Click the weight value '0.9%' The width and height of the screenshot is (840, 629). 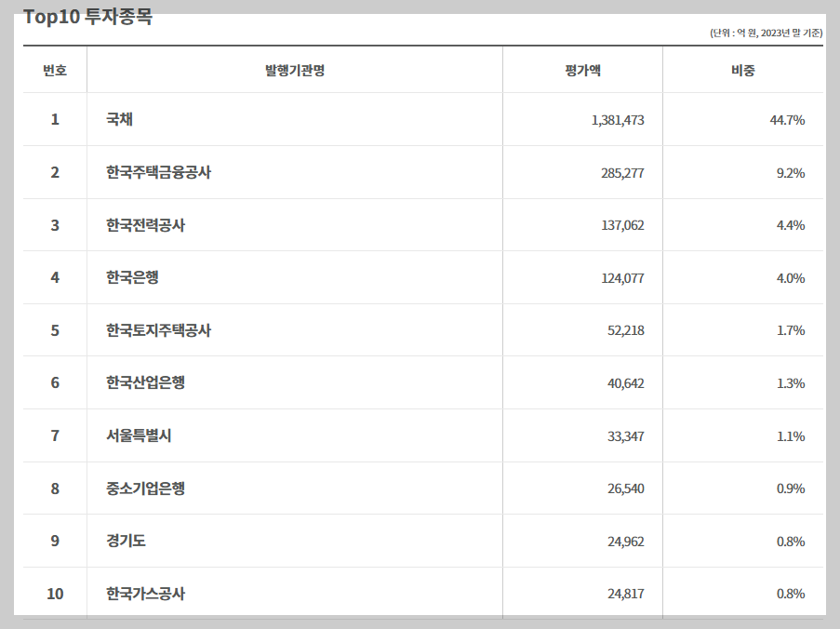[x=791, y=488]
